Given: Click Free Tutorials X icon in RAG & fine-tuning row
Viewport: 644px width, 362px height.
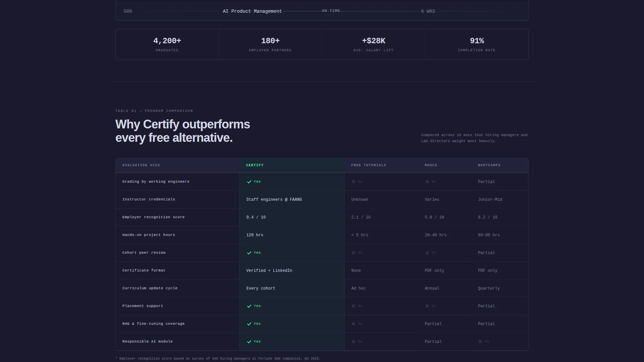Looking at the screenshot, I should (354, 324).
